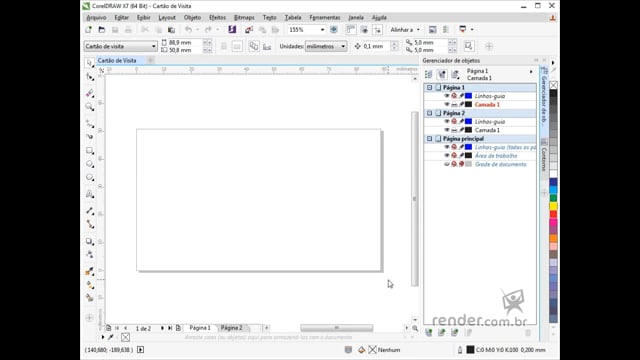Select the Artistic Media tool
Viewport: 640px width, 360px height.
(90, 137)
